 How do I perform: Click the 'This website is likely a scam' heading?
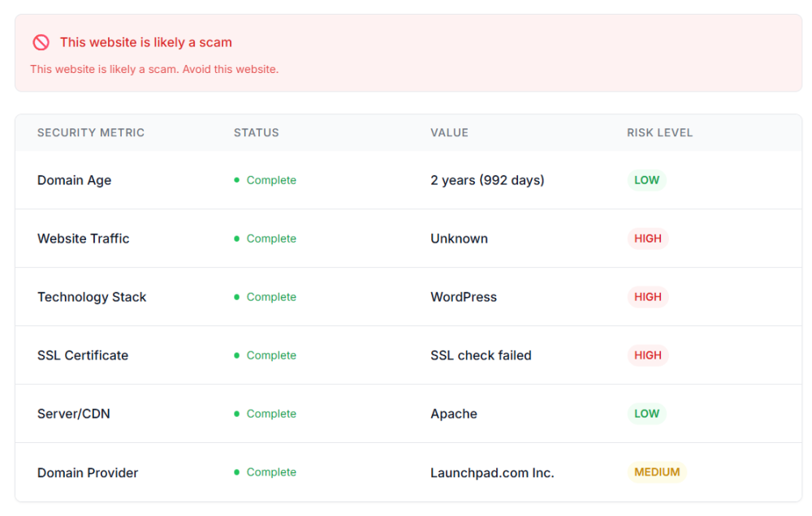click(x=146, y=42)
